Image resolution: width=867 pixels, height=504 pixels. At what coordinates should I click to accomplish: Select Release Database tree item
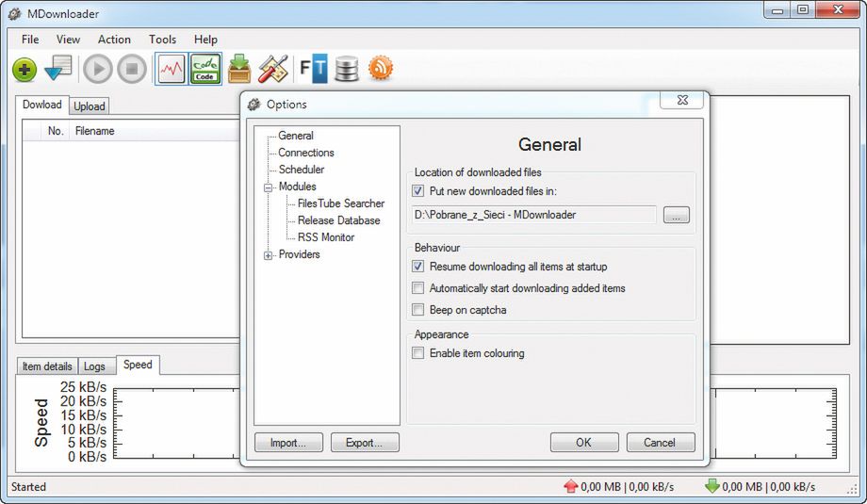(x=339, y=220)
